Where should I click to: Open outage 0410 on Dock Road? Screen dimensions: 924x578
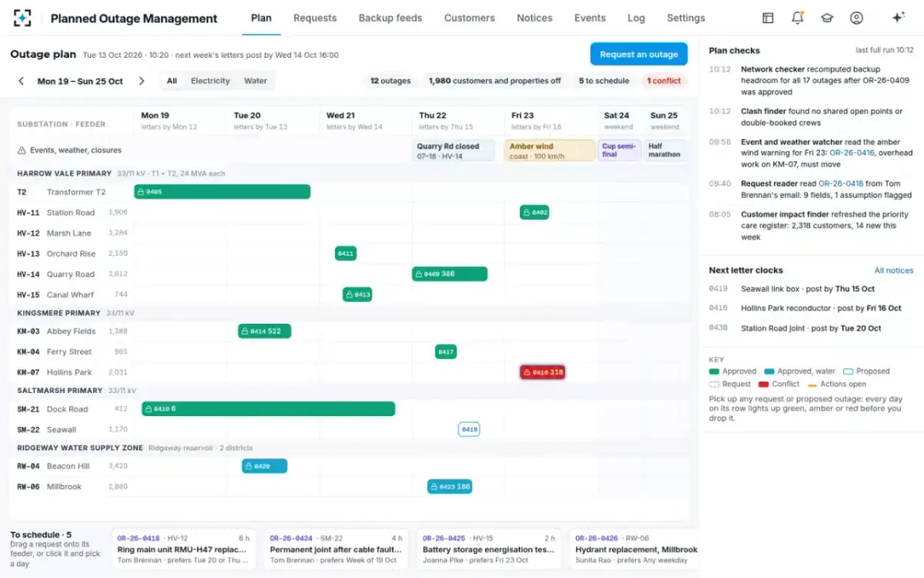(268, 408)
